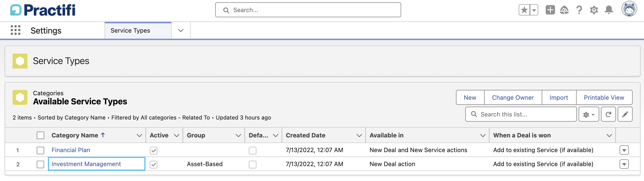Click the Default checkbox for Investment Management
This screenshot has width=644, height=181.
point(252,165)
